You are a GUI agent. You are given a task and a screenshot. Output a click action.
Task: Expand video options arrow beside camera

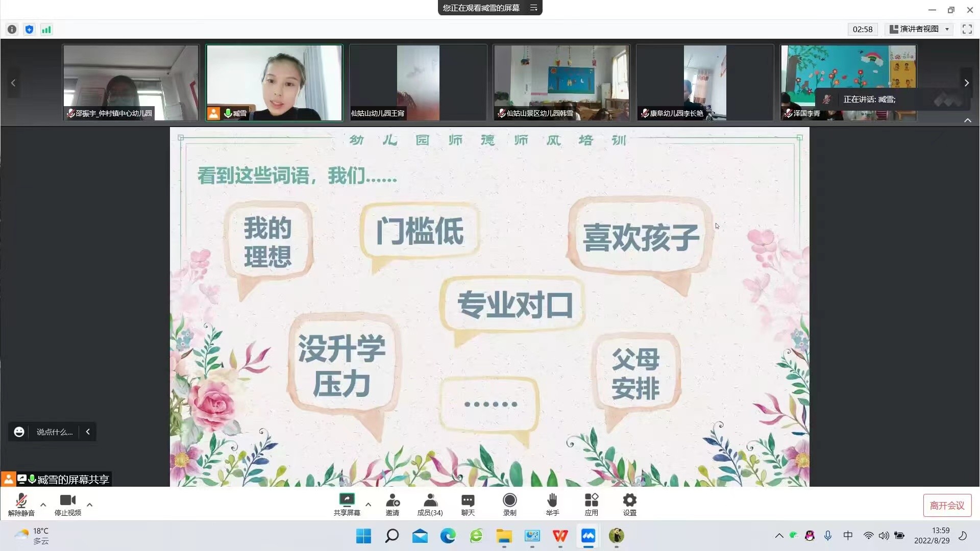[90, 505]
